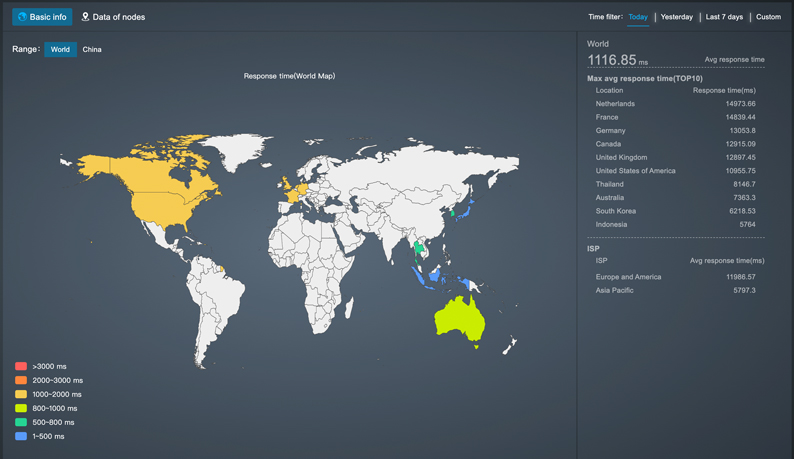Click the Europe and America ISP row
The image size is (794, 459).
point(676,277)
